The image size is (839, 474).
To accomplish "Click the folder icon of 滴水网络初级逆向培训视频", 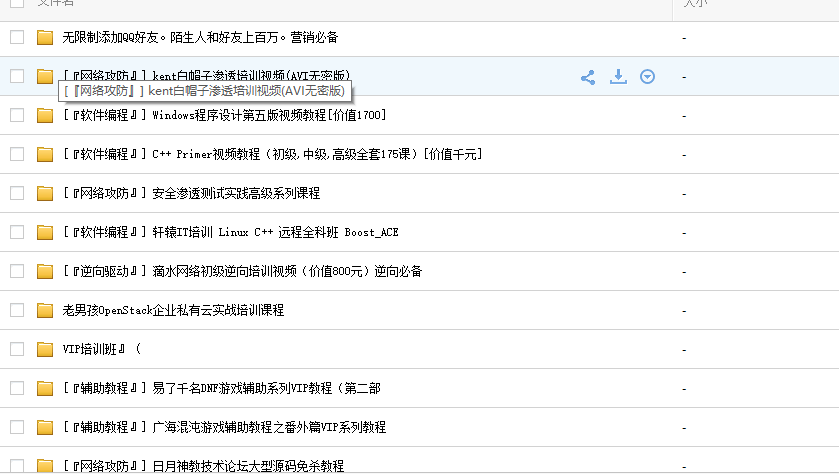I will [45, 271].
